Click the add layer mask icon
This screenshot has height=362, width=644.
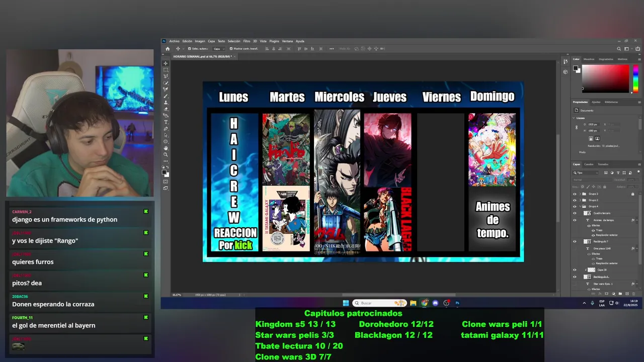[606, 294]
